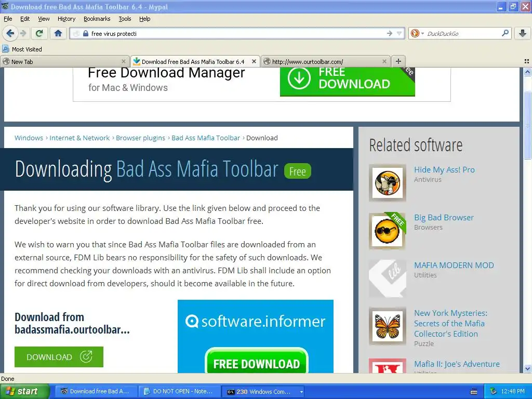Image resolution: width=532 pixels, height=399 pixels.
Task: Select DO NOT OPEN - Notepad taskbar button
Action: click(x=179, y=391)
